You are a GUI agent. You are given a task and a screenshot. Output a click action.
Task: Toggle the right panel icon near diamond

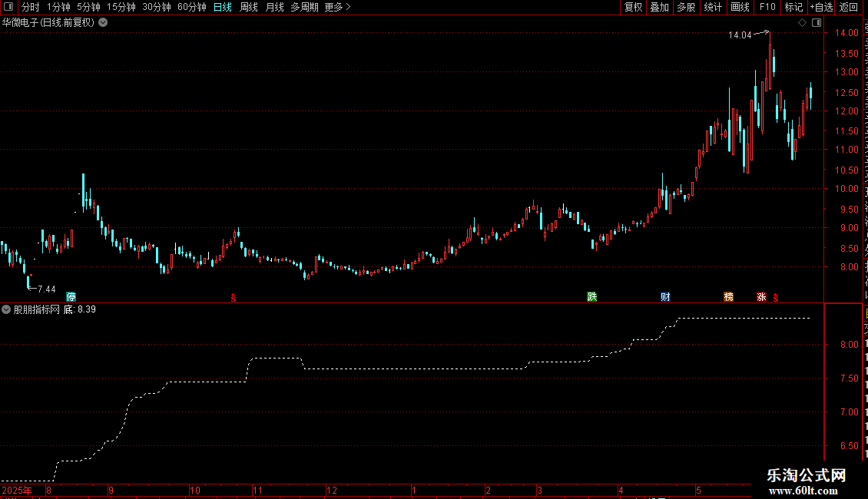coord(817,23)
